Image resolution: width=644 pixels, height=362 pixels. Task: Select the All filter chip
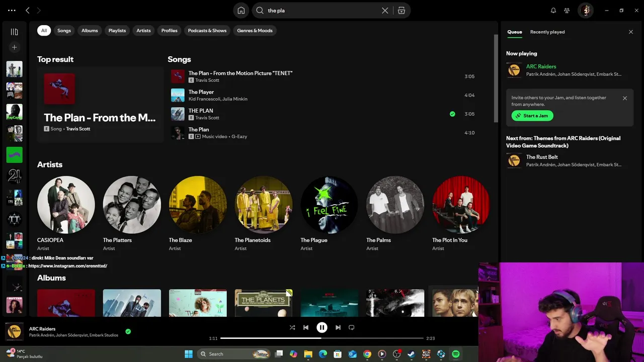click(44, 31)
